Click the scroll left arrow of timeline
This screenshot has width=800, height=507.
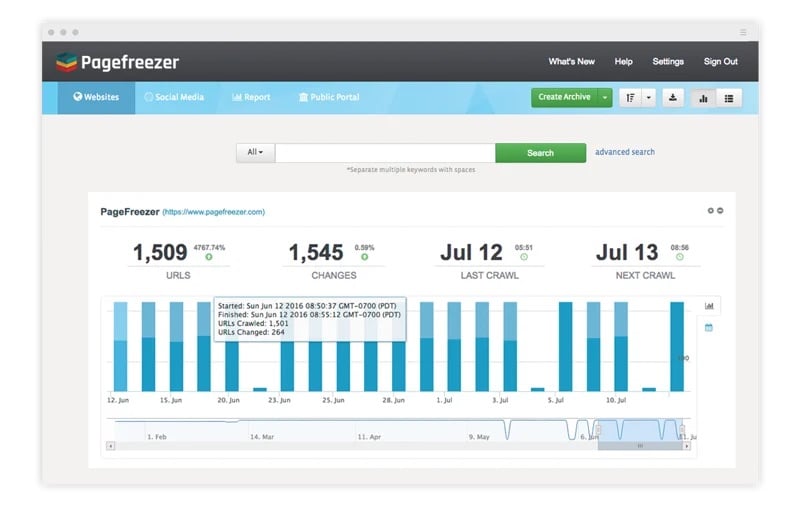pyautogui.click(x=110, y=446)
